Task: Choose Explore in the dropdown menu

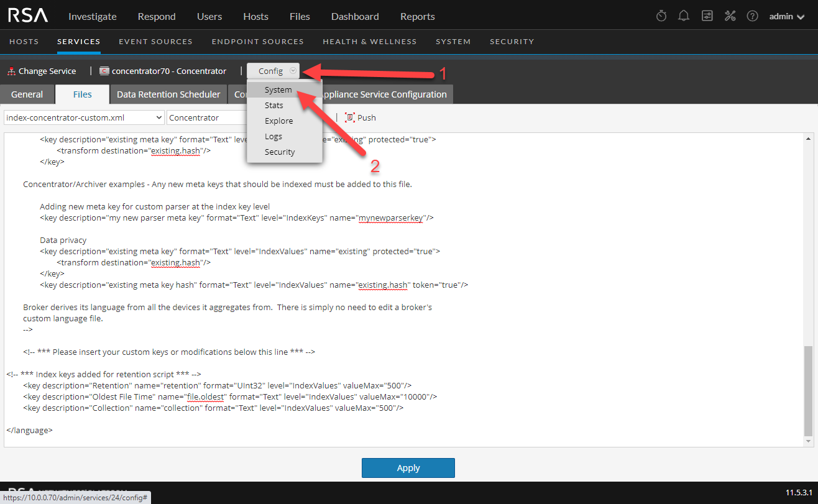Action: [x=278, y=121]
